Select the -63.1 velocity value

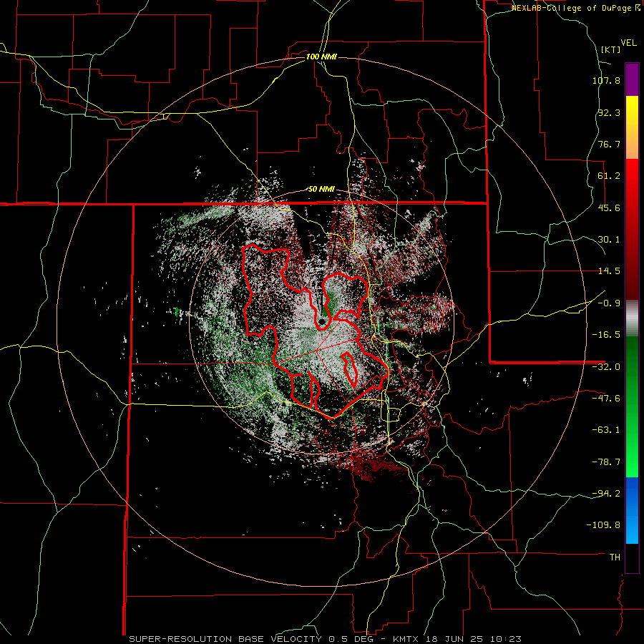606,430
